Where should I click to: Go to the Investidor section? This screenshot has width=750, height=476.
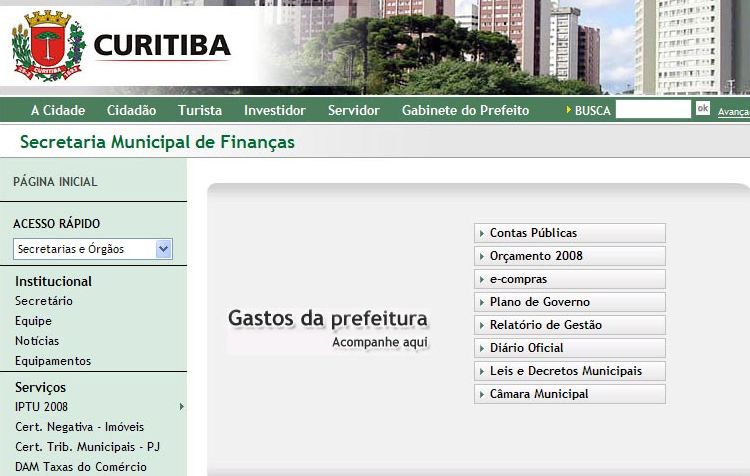[x=275, y=111]
